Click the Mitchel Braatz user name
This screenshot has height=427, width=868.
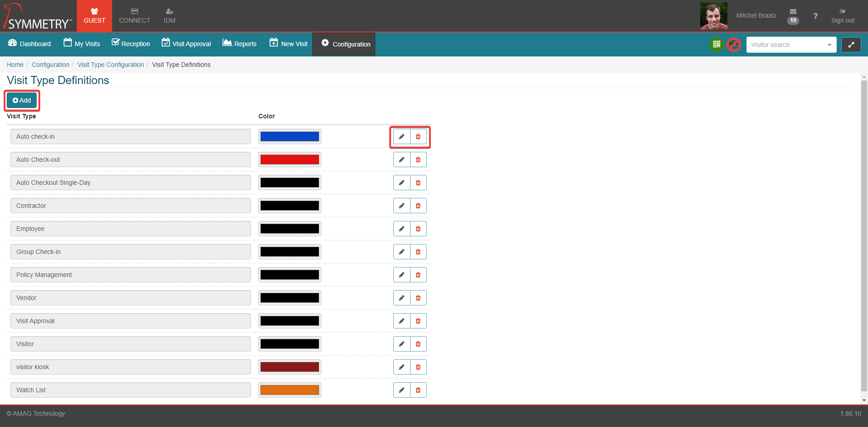[x=756, y=15]
